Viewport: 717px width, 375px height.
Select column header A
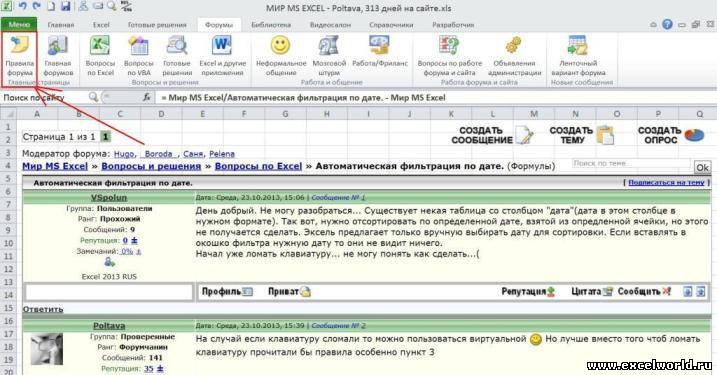pos(37,113)
